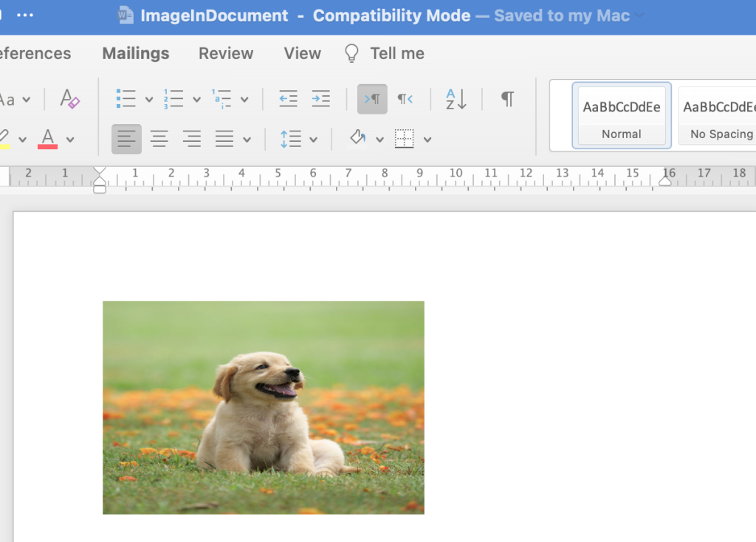Viewport: 756px width, 542px height.
Task: Click the Clear All Formatting icon
Action: [69, 99]
